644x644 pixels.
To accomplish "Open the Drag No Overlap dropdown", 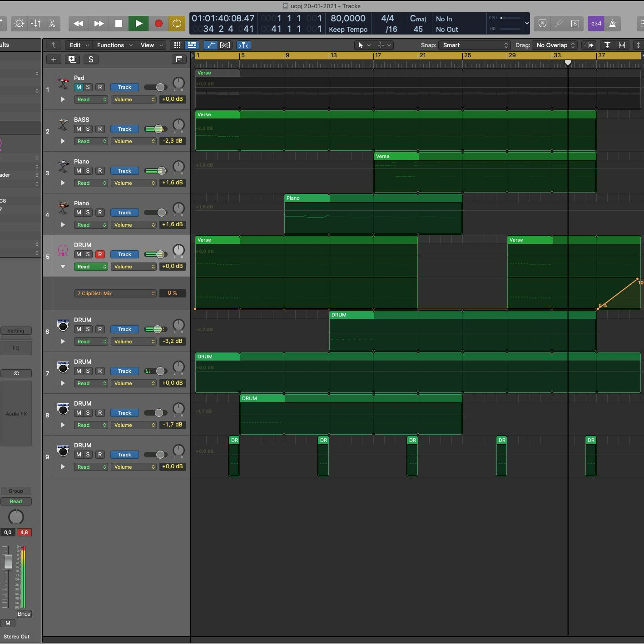I will click(555, 45).
